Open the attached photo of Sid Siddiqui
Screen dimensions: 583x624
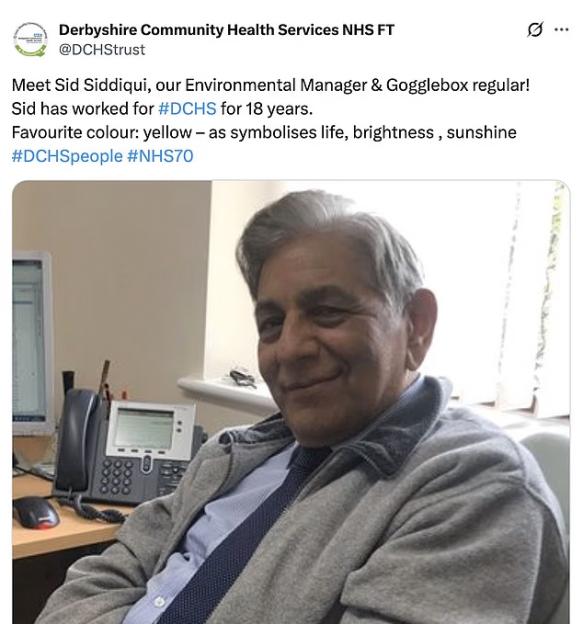click(x=291, y=402)
